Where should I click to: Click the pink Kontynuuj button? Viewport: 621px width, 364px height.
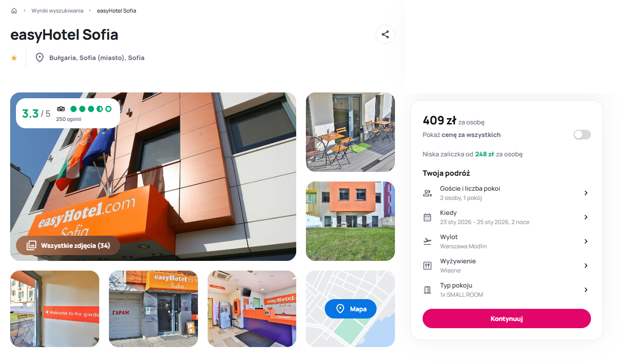pos(507,318)
